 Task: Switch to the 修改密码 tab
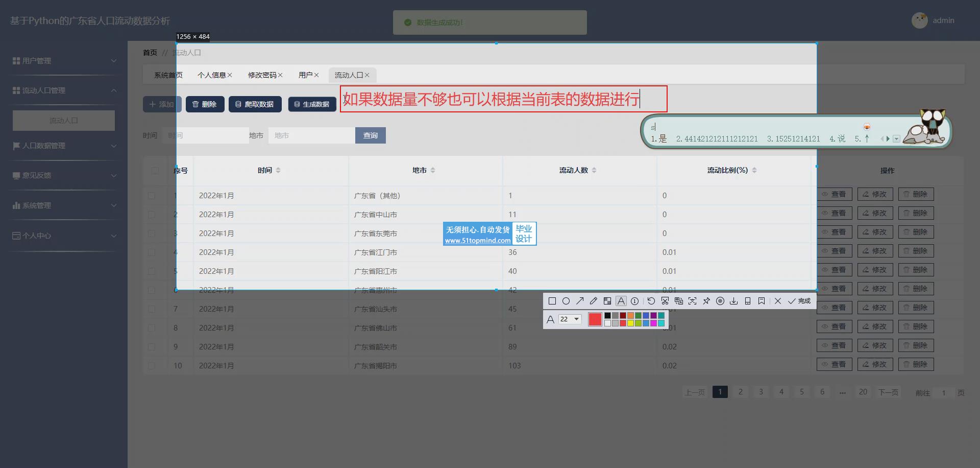(x=262, y=75)
